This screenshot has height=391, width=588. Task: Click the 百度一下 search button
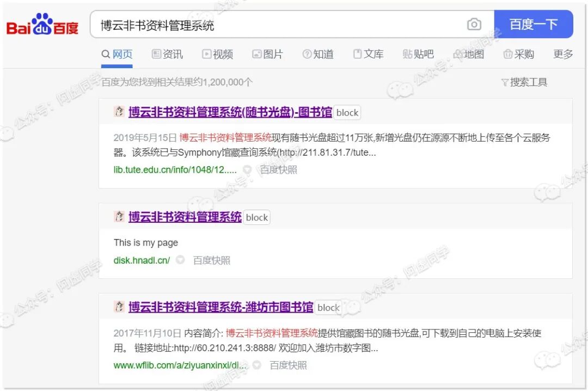click(533, 25)
